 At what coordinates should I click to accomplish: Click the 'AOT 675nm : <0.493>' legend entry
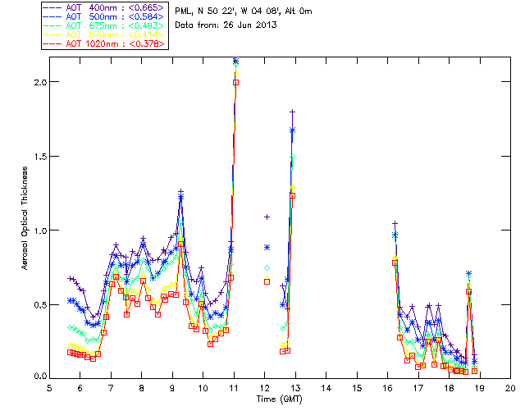point(104,25)
